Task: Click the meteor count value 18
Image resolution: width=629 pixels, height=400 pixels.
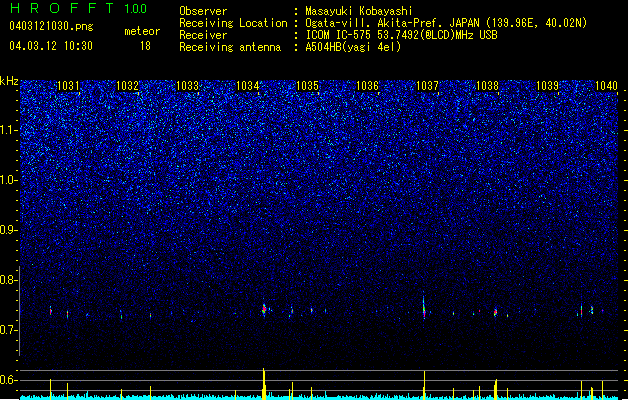Action: click(145, 46)
